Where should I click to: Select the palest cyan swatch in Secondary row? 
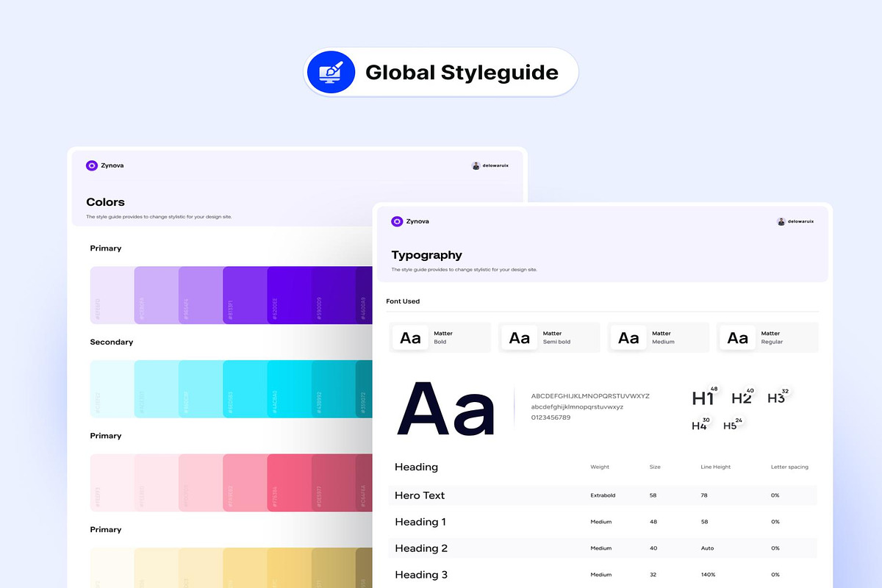[x=112, y=389]
